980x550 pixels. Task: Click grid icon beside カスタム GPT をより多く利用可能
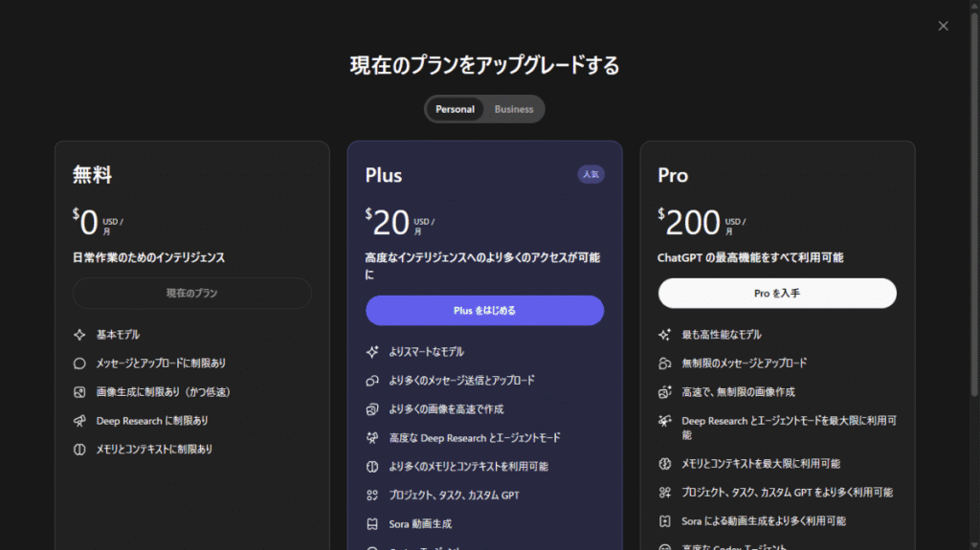[664, 493]
